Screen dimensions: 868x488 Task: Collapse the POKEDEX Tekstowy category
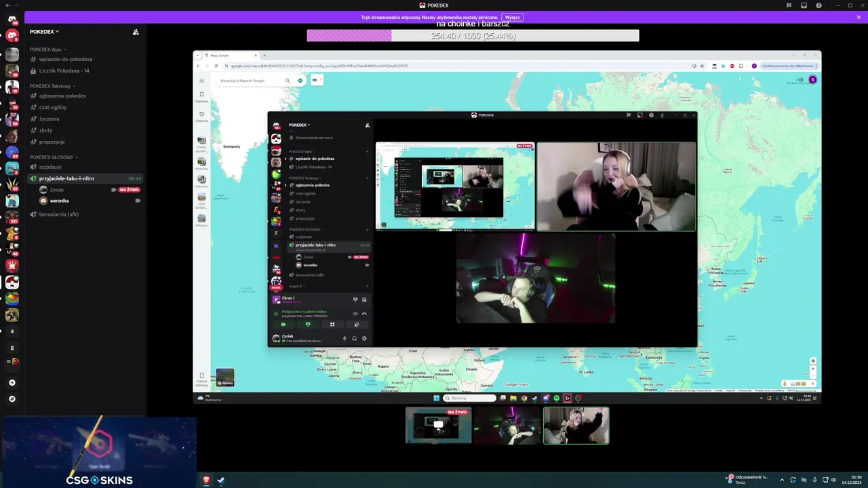pos(52,86)
